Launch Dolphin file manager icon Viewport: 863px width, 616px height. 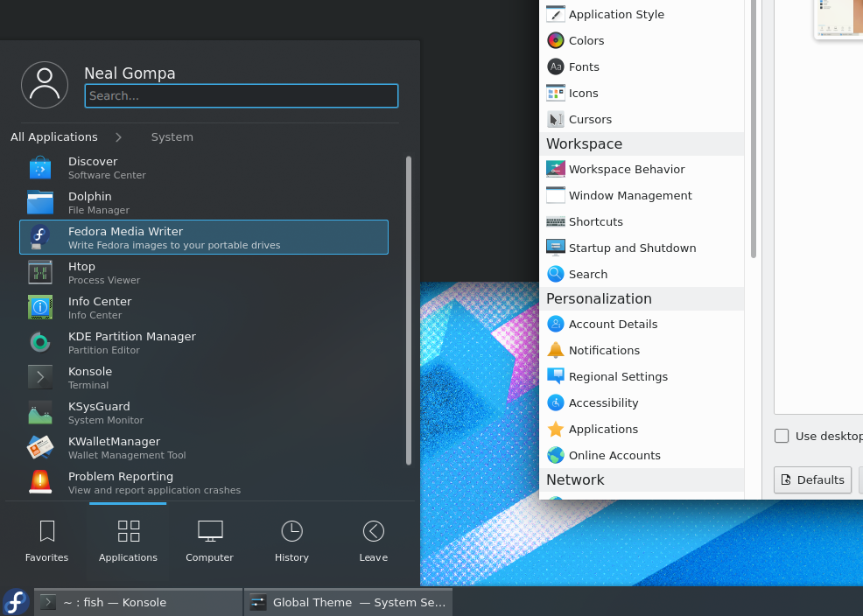(40, 203)
